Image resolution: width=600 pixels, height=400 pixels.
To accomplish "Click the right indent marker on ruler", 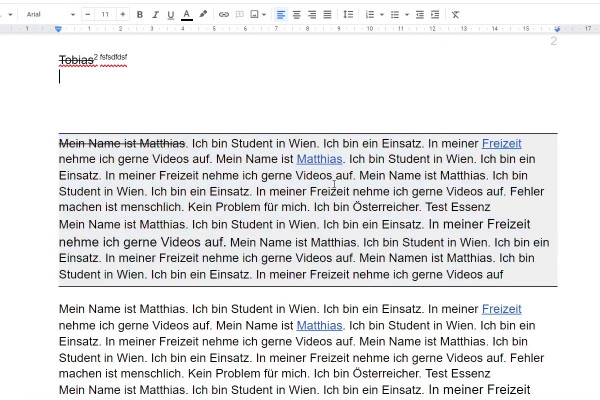I will click(x=557, y=29).
